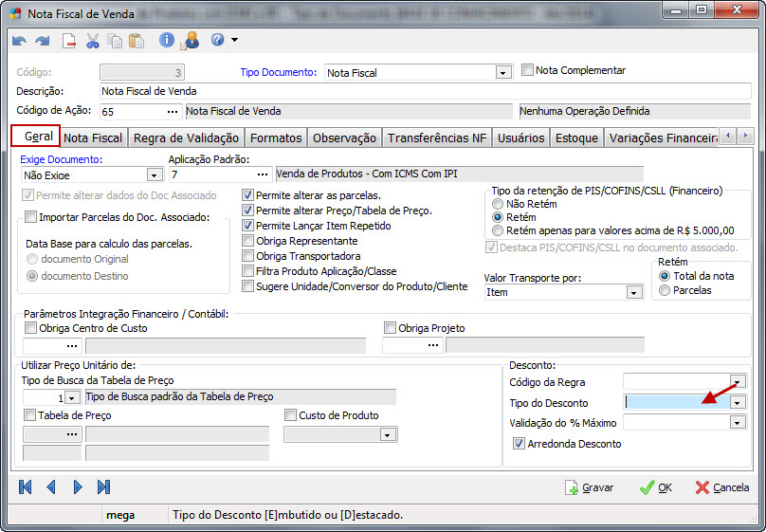The image size is (766, 532).
Task: Uncheck Arredonda Desconto
Action: (x=519, y=443)
